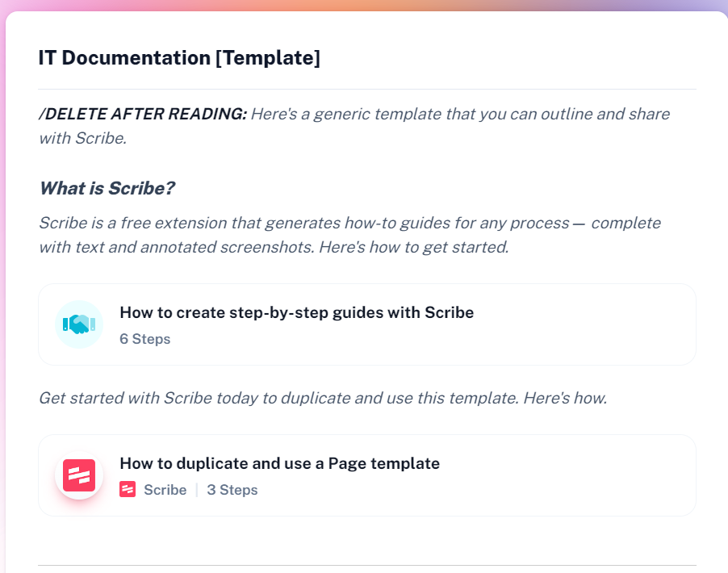This screenshot has width=728, height=573.
Task: Open 'How to create step-by-step guides with Scribe'
Action: coord(297,312)
